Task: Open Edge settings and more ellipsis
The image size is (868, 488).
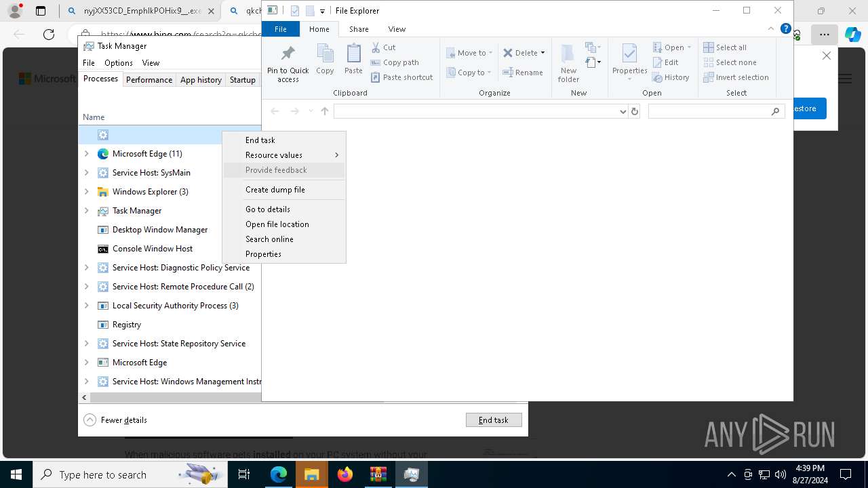Action: [824, 35]
